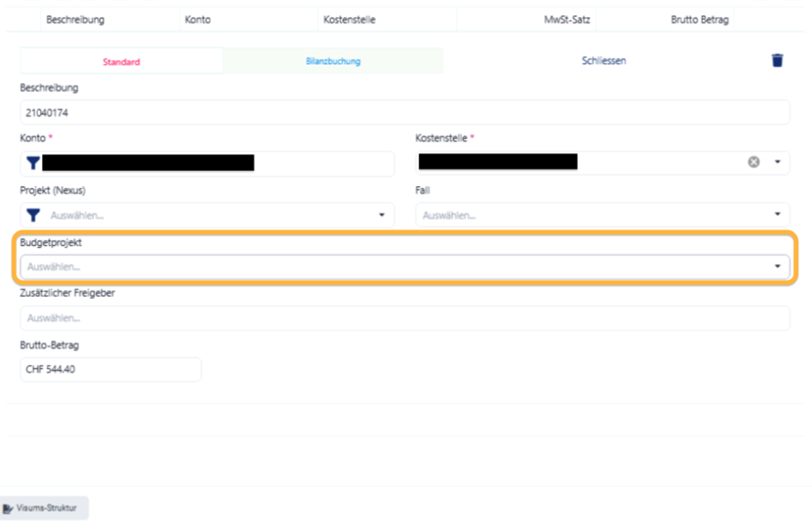The image size is (812, 526).
Task: Switch to the Standard tab
Action: (x=121, y=61)
